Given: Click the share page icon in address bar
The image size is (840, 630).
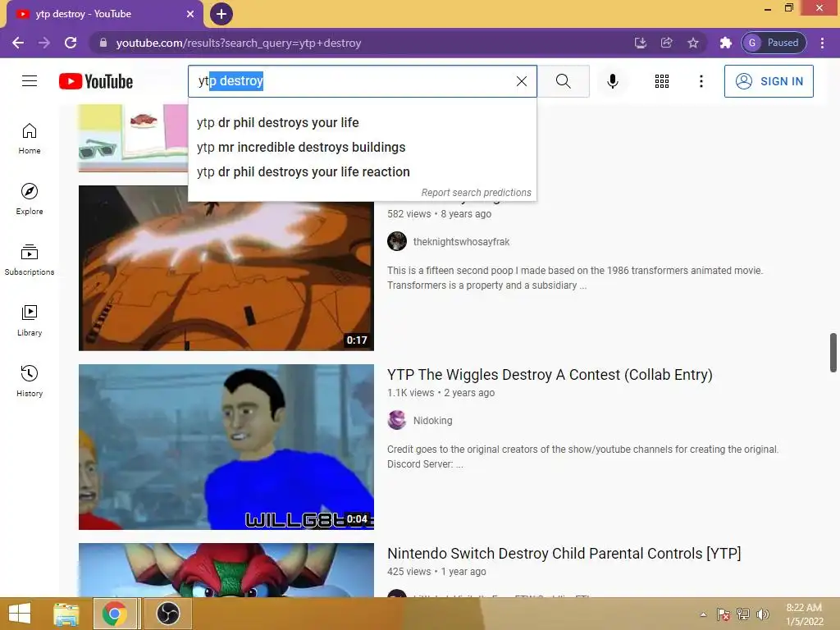Looking at the screenshot, I should (x=666, y=43).
